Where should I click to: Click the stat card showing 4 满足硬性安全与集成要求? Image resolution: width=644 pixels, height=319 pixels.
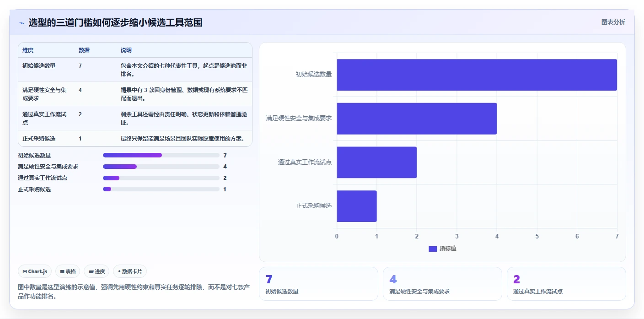[x=442, y=284]
